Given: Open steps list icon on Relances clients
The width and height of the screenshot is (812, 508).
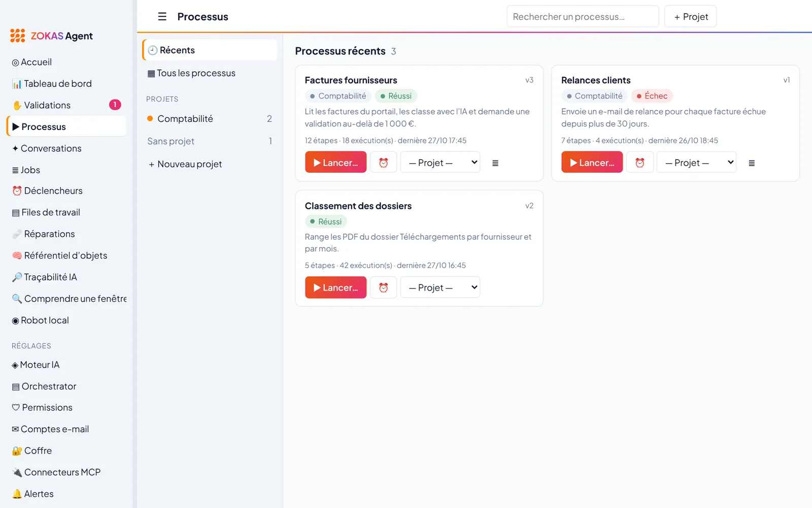Looking at the screenshot, I should [x=752, y=163].
